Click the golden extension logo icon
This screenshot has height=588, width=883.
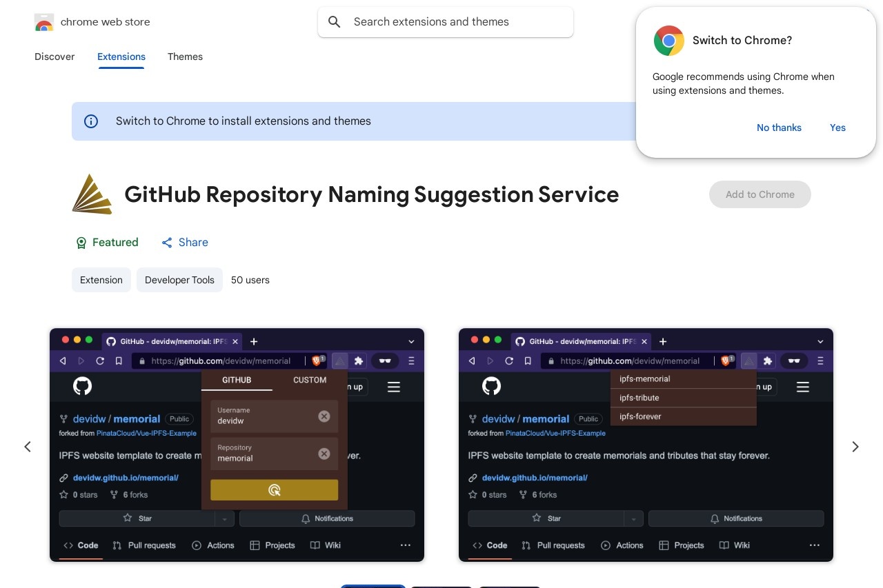point(92,194)
